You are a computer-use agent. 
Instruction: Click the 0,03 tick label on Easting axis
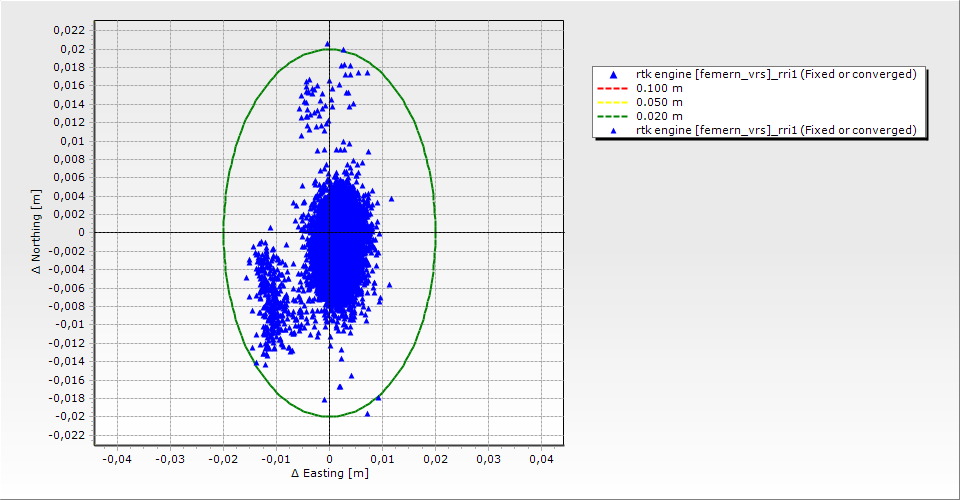pyautogui.click(x=488, y=458)
